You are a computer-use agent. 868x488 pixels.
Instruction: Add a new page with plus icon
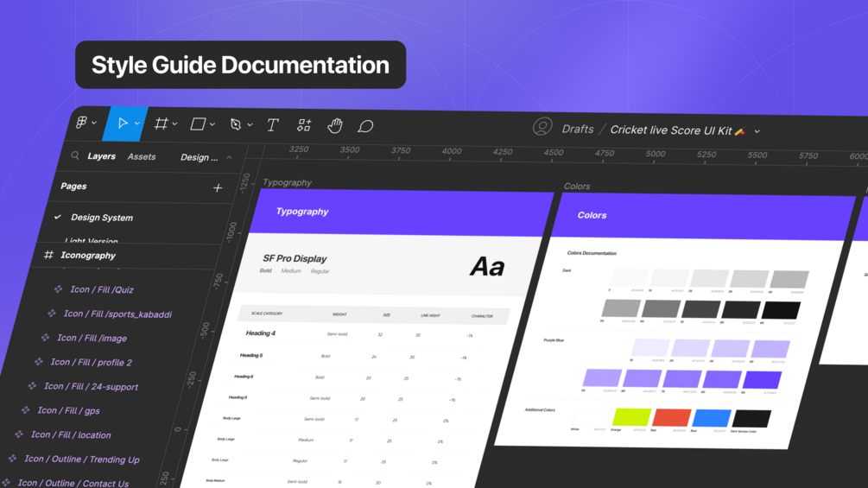pos(218,188)
